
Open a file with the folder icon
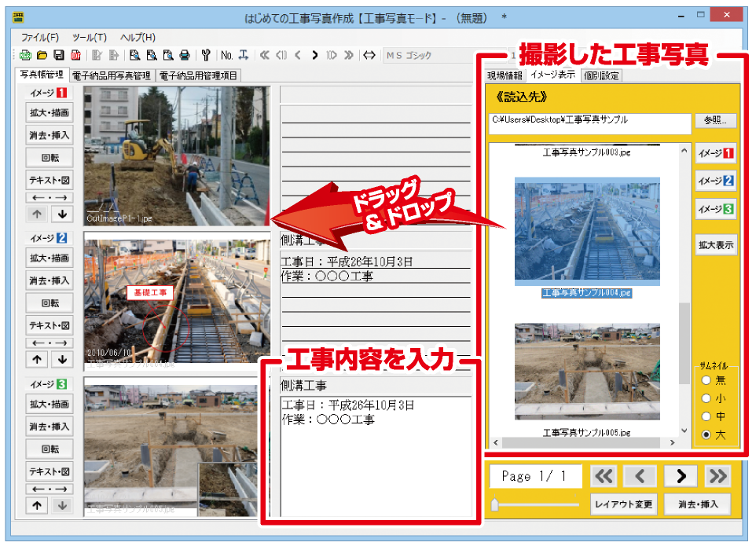tap(42, 55)
